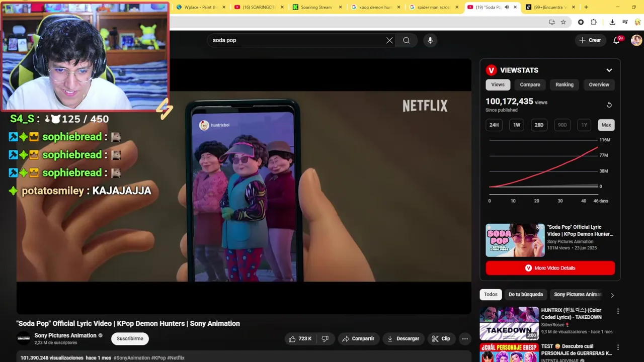The width and height of the screenshot is (644, 362).
Task: Like the Soda Pop video
Action: click(x=300, y=339)
